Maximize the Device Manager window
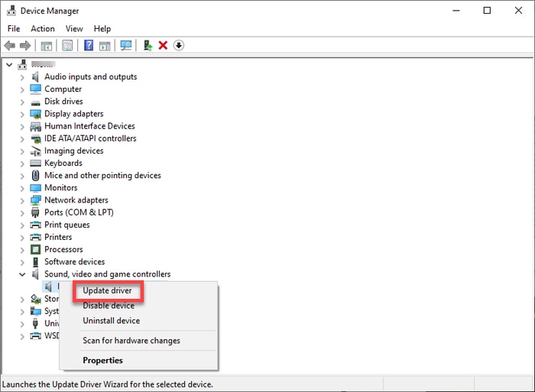Viewport: 535px width, 392px height. click(x=488, y=11)
